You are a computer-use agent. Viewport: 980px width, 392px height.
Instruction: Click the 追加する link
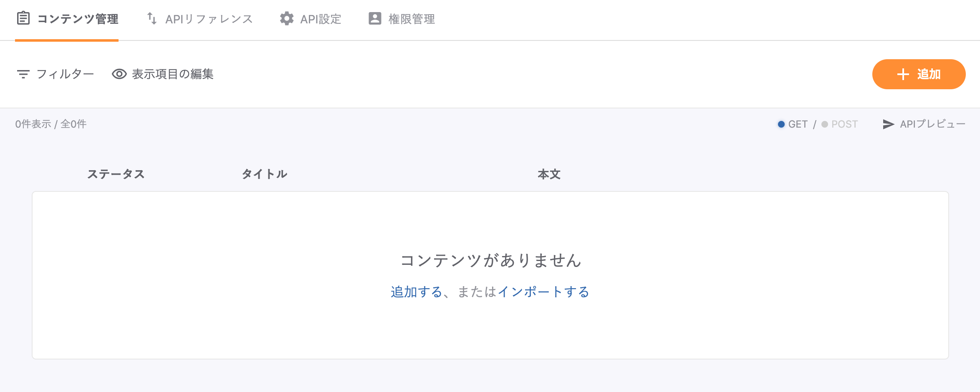click(x=416, y=292)
